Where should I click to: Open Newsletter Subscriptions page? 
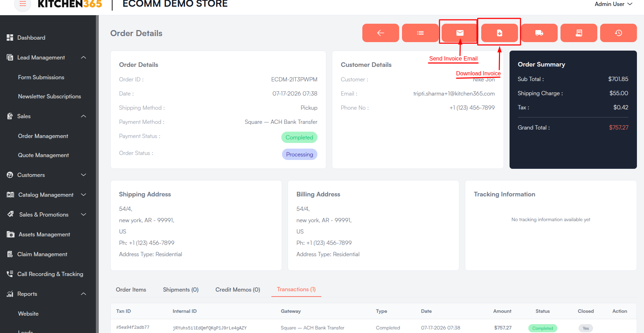50,96
